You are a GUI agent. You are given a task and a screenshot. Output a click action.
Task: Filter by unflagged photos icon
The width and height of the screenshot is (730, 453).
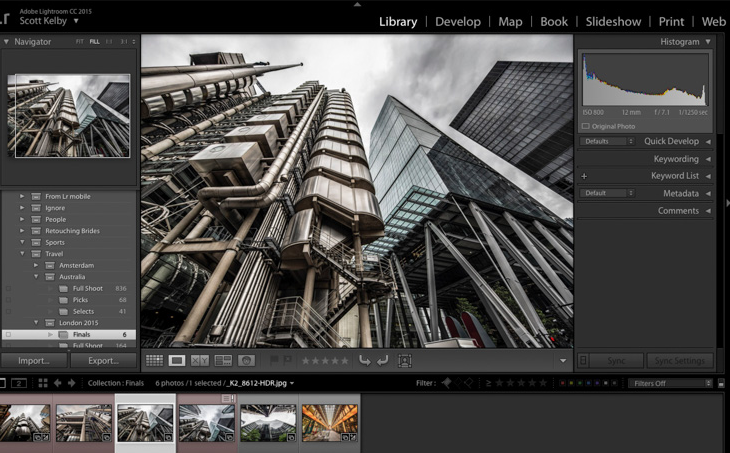click(x=458, y=383)
